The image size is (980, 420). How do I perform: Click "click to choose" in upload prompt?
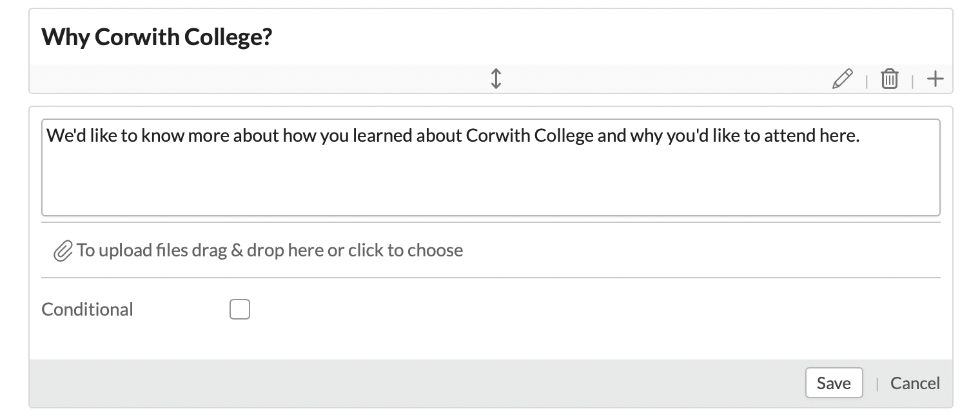[406, 250]
